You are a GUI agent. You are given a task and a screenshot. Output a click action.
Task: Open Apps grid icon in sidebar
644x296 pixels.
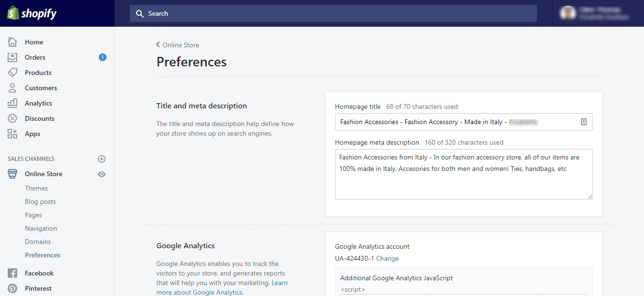[x=12, y=134]
